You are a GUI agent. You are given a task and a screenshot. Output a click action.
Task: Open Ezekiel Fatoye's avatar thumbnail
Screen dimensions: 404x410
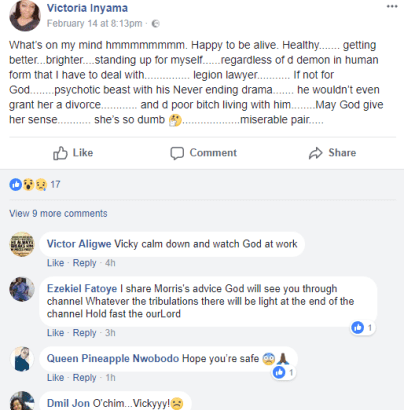[x=22, y=289]
